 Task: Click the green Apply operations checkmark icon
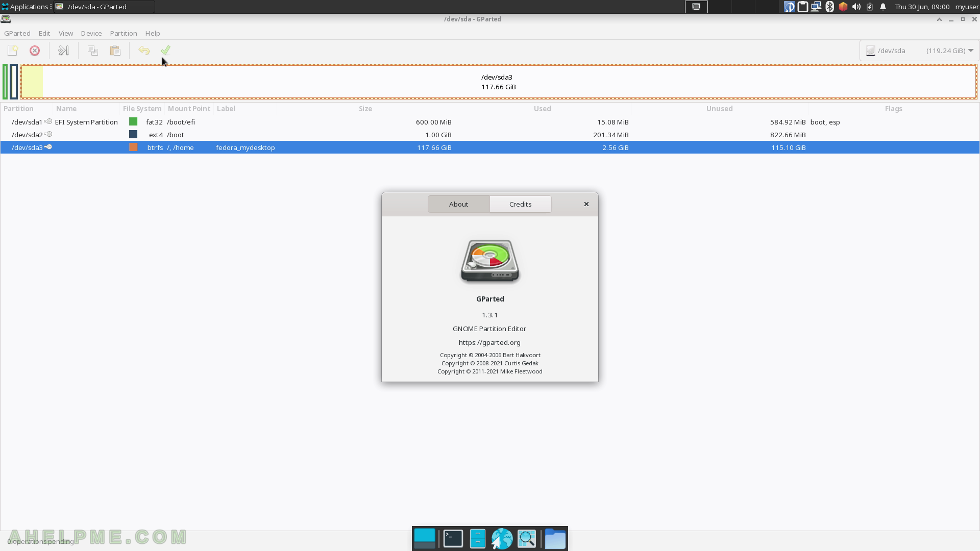point(165,51)
